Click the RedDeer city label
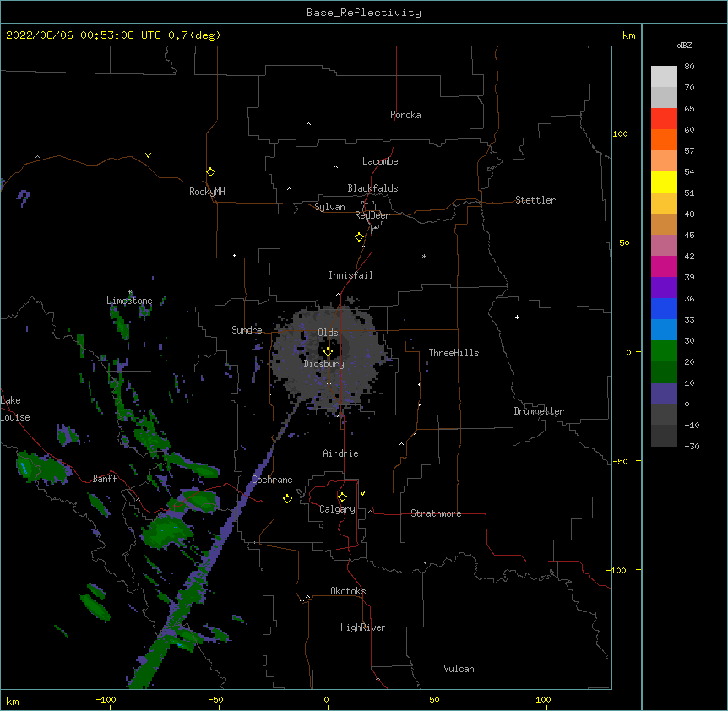This screenshot has width=728, height=711. coord(372,215)
